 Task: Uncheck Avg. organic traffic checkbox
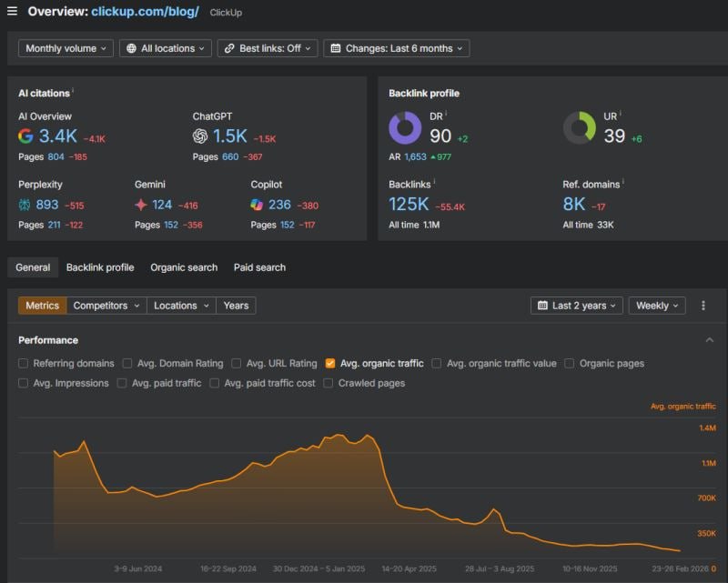coord(330,364)
